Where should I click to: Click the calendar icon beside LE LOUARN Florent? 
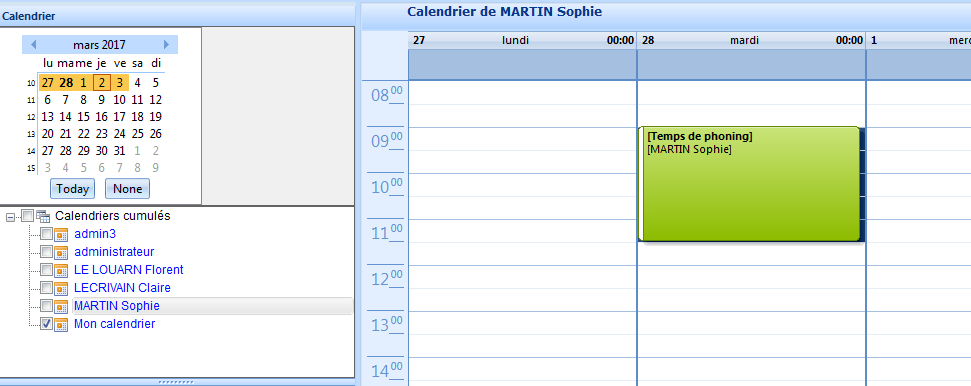[x=61, y=270]
